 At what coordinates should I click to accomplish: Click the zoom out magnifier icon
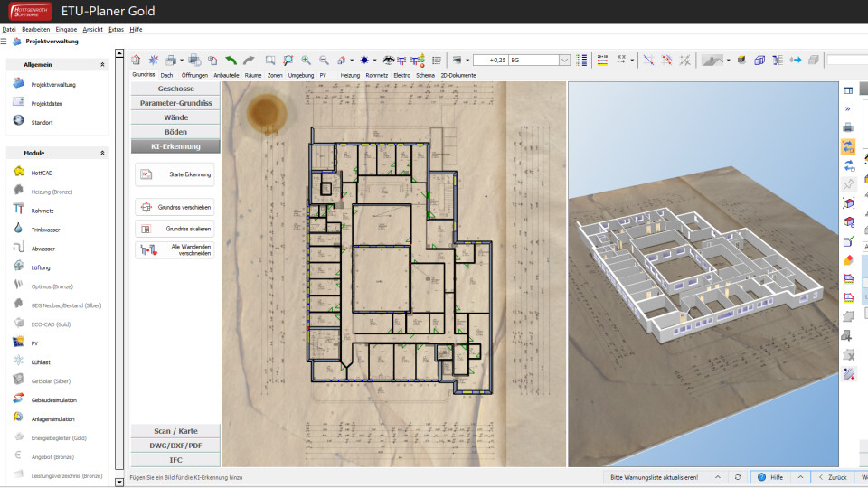(x=324, y=61)
